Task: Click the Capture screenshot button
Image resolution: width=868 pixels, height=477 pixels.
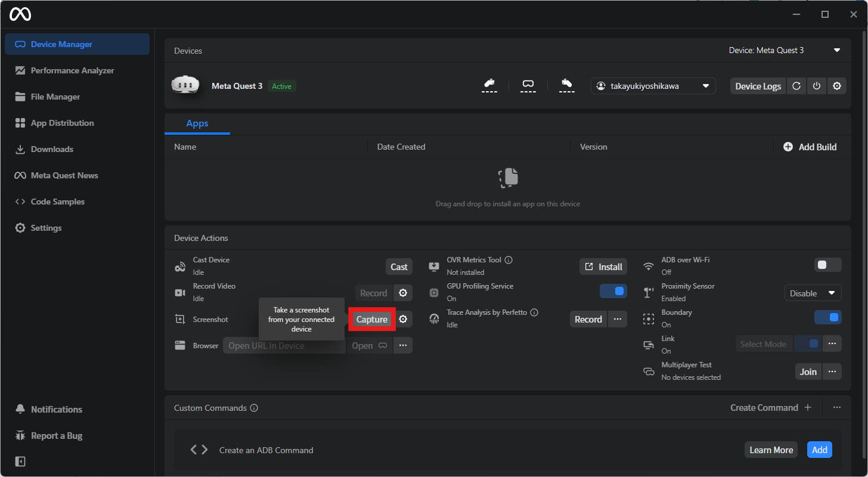Action: 372,320
